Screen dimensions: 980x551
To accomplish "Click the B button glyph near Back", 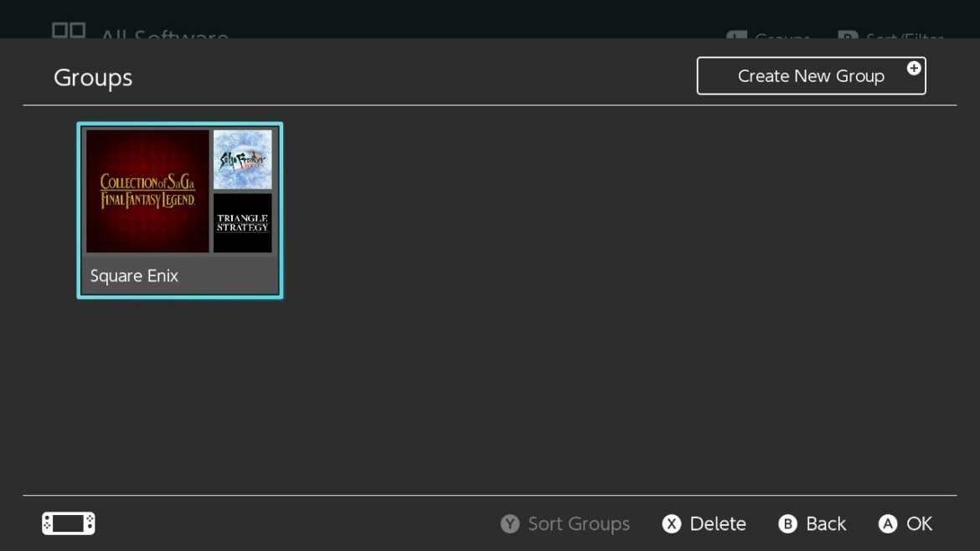I will (788, 523).
